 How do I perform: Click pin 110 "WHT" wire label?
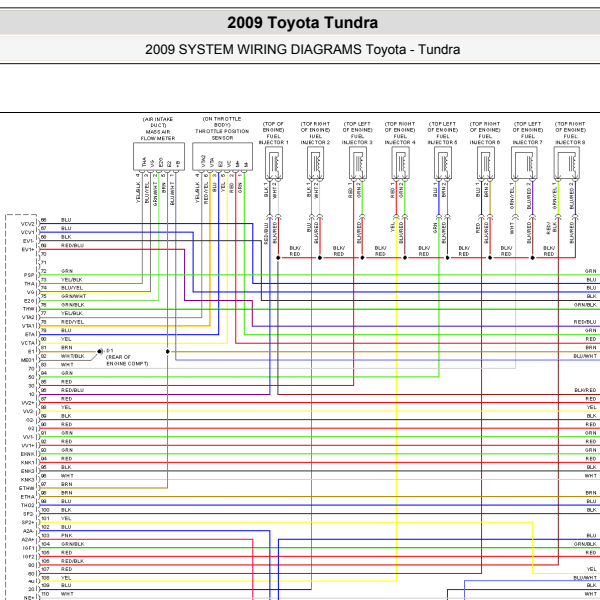[x=67, y=593]
